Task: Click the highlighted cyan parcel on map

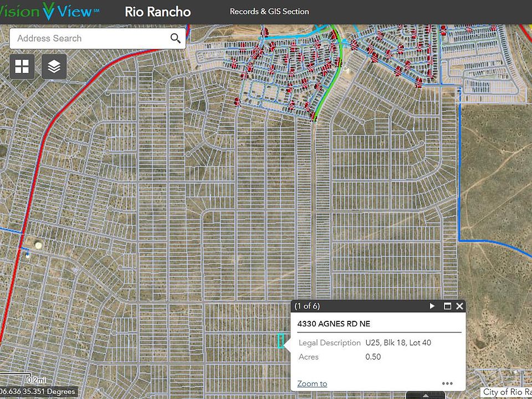Action: (281, 341)
